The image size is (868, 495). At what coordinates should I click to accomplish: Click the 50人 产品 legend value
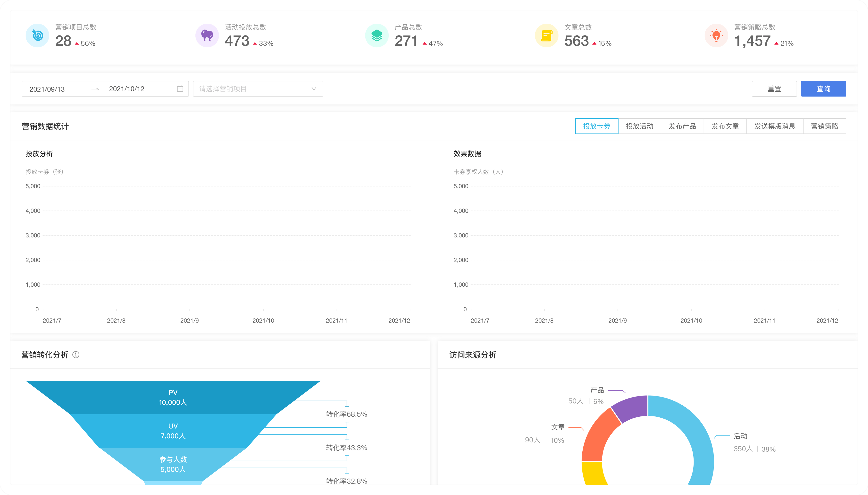pos(576,401)
